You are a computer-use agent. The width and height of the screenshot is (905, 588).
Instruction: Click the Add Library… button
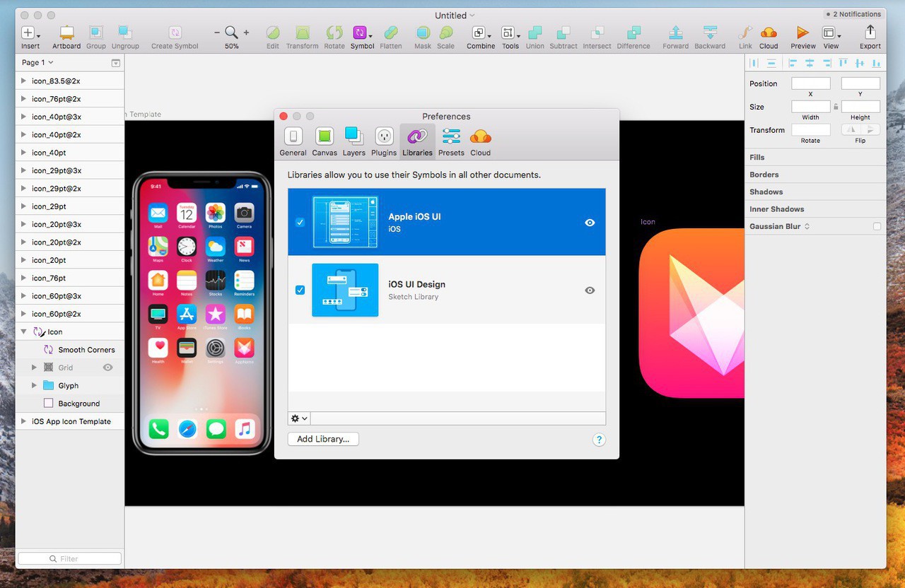tap(323, 439)
